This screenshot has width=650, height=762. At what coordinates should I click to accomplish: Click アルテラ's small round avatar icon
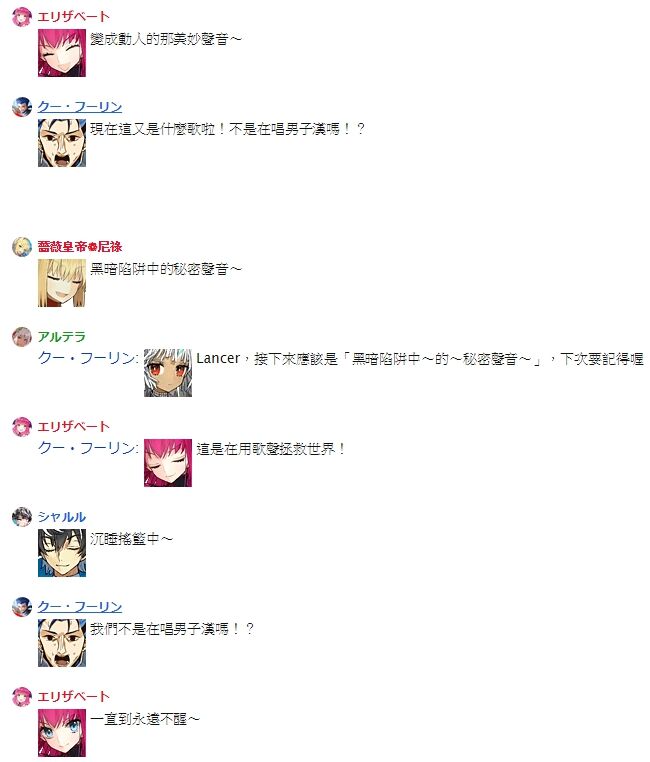tap(22, 337)
